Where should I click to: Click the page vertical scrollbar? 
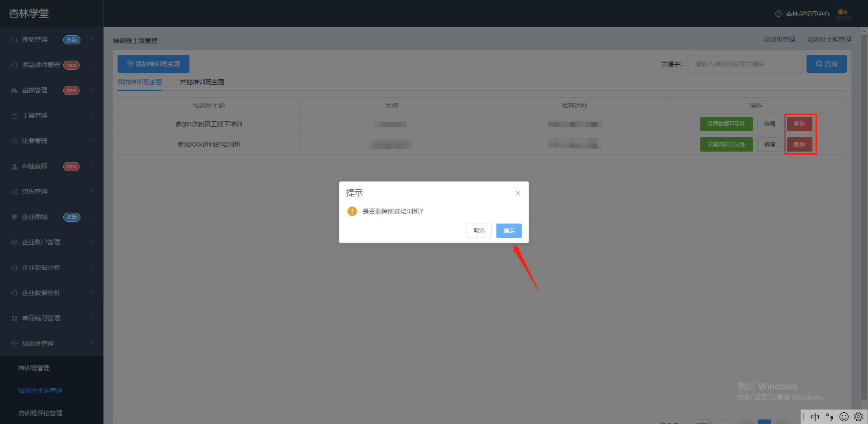pyautogui.click(x=864, y=217)
